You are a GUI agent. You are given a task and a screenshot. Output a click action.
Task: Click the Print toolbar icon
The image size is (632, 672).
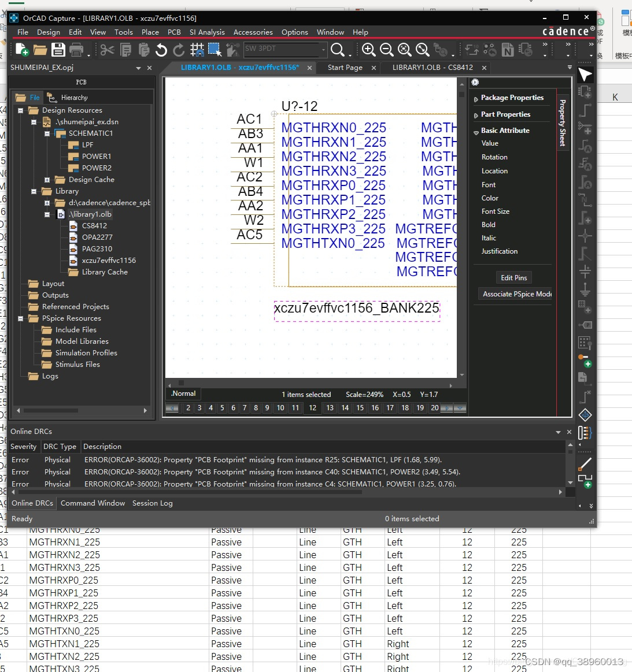tap(76, 50)
